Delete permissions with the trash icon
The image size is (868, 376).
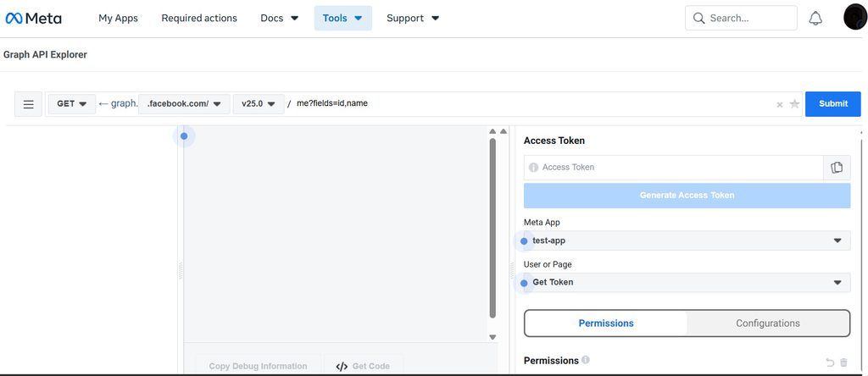[843, 362]
